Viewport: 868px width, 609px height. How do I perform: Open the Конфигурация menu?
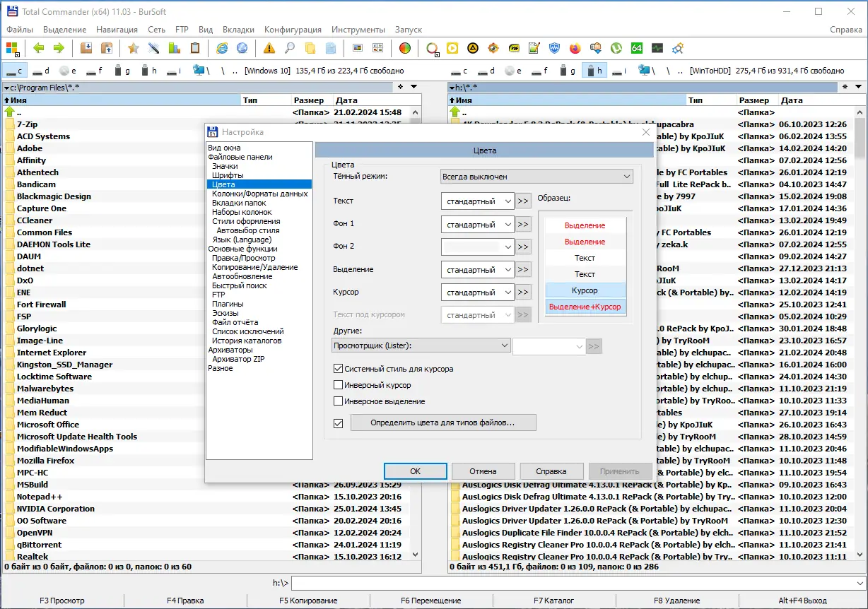click(x=293, y=30)
